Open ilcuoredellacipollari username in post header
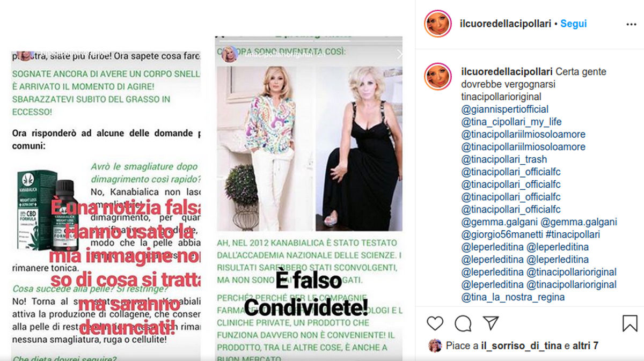 [x=506, y=24]
